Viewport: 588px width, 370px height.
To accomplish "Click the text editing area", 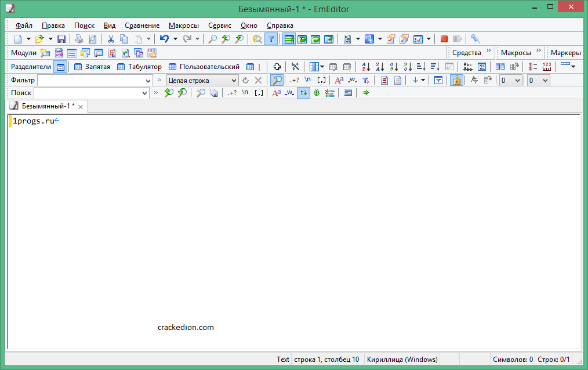I will 295,231.
